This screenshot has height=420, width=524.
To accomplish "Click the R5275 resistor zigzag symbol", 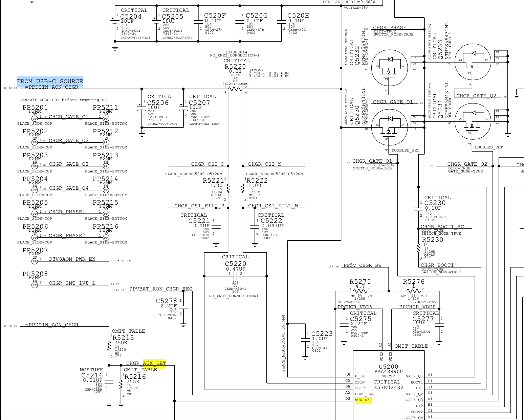I will coord(360,291).
